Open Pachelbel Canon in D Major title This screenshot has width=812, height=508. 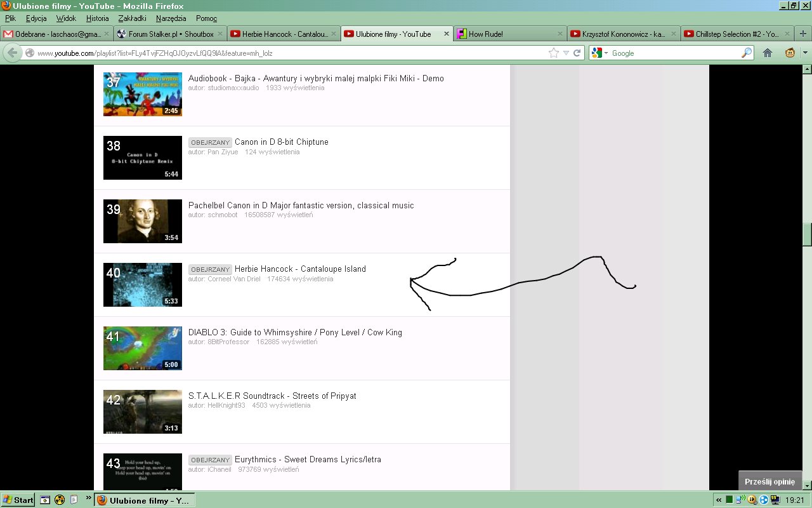click(301, 206)
